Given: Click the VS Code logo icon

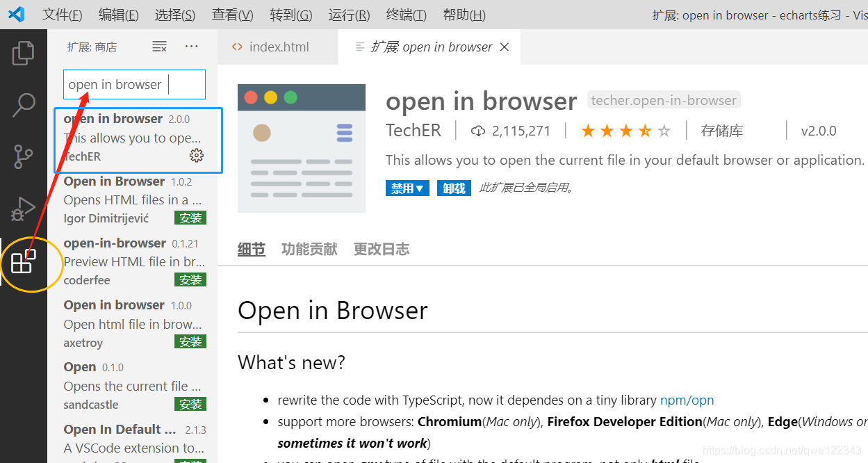Looking at the screenshot, I should coord(16,14).
